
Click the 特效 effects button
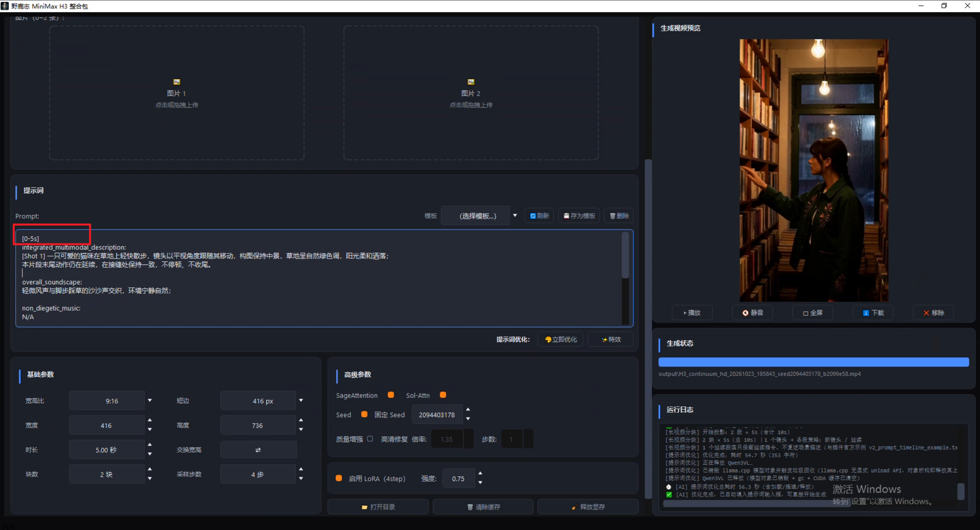tap(610, 339)
